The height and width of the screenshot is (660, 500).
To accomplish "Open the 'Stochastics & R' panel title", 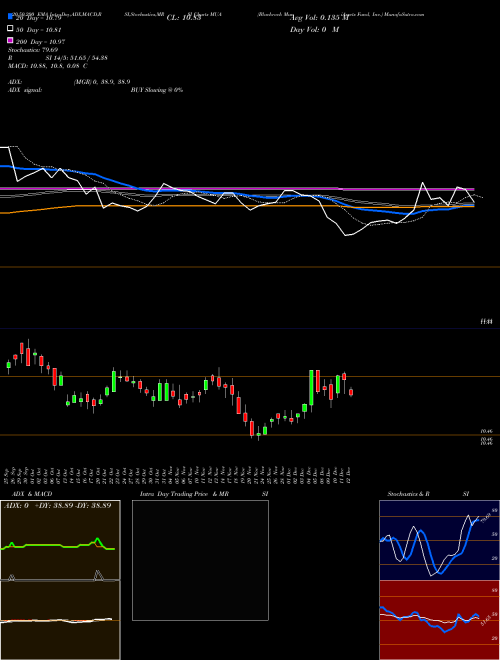I will tap(409, 494).
